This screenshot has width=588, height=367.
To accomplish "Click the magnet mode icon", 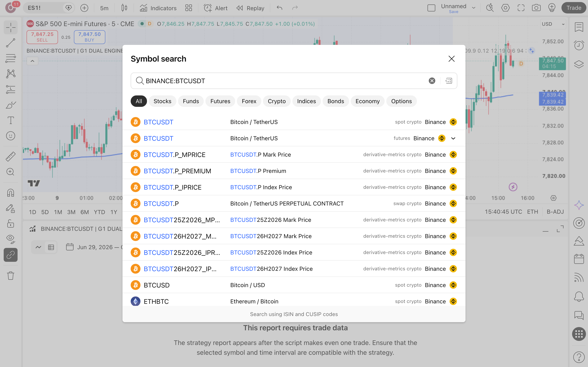I will coord(10,193).
